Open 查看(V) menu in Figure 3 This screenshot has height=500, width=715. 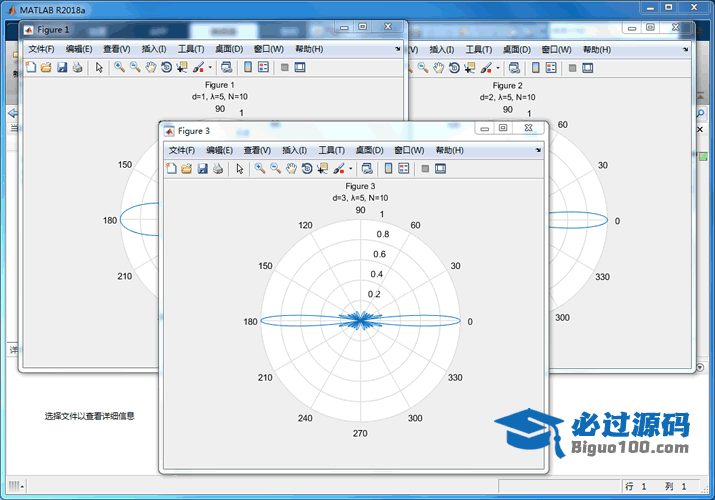257,150
